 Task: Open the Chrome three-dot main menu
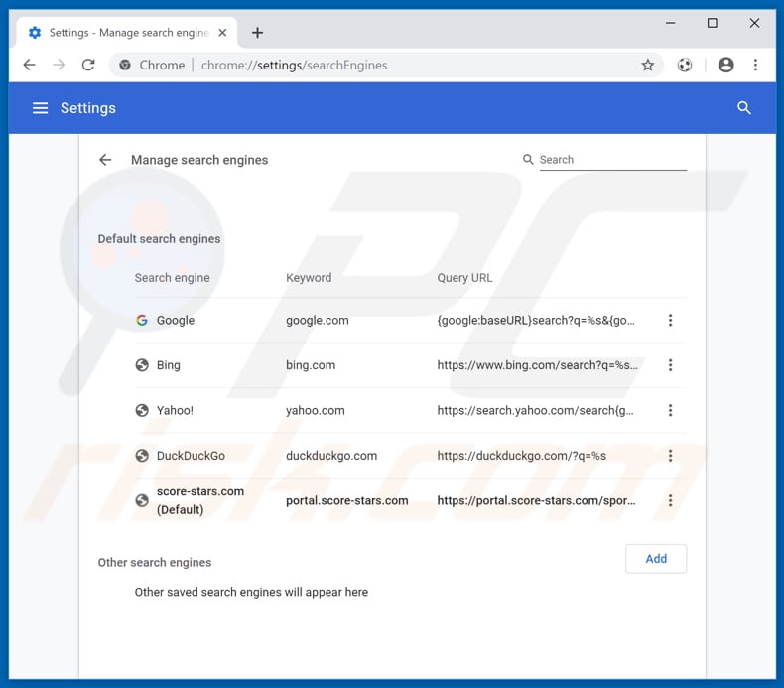click(755, 65)
